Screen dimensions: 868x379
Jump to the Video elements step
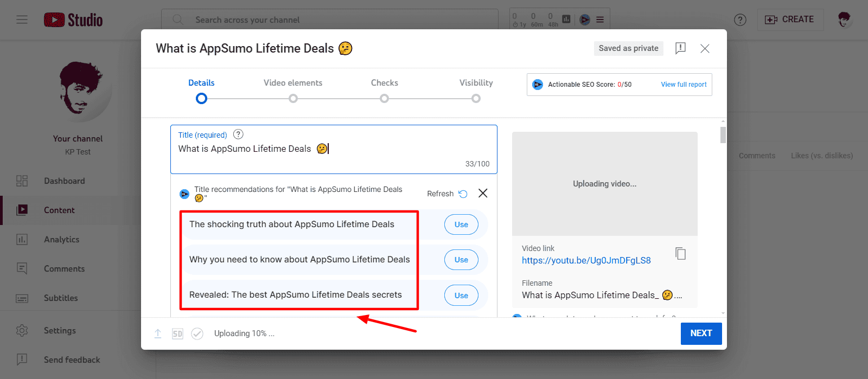[293, 83]
